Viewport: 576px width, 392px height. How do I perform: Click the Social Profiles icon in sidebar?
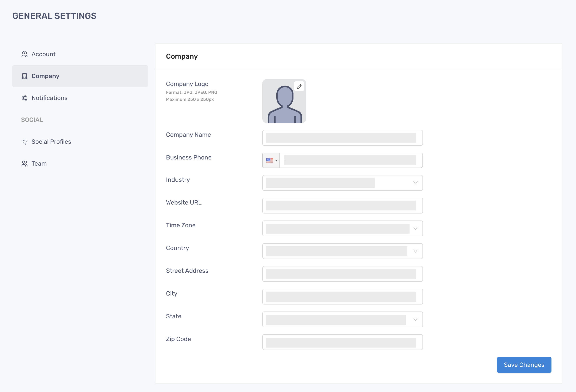coord(24,142)
